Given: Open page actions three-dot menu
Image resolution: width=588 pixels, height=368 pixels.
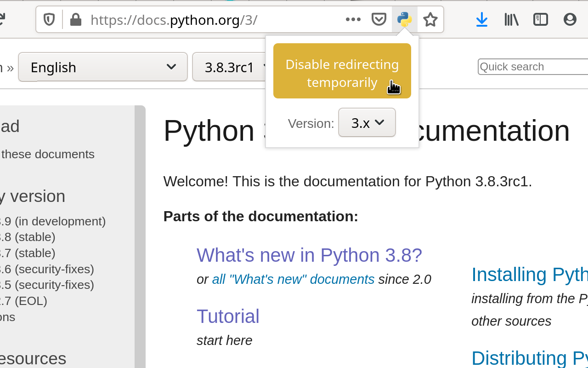Looking at the screenshot, I should point(353,19).
